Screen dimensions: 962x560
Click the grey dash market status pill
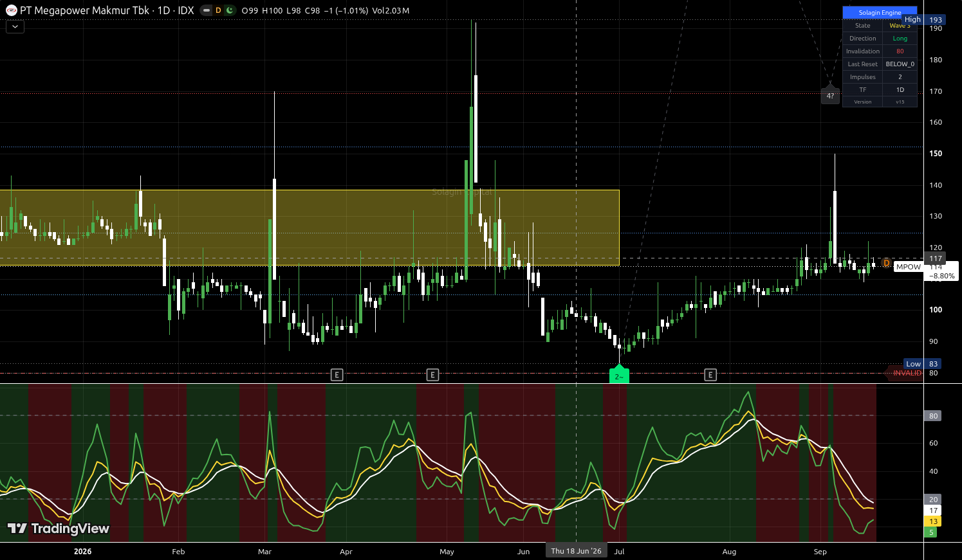pyautogui.click(x=206, y=10)
